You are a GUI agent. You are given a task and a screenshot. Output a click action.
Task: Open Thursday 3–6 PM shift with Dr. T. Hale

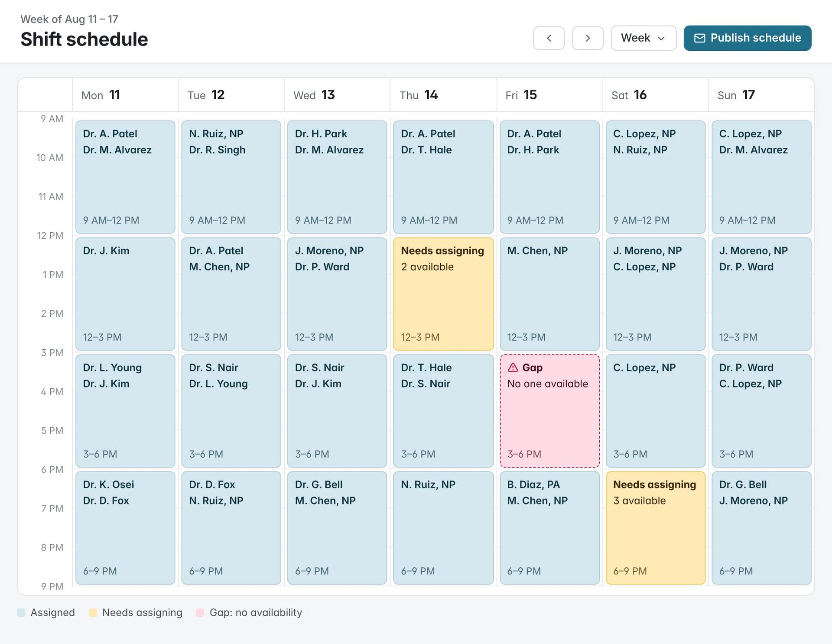point(443,411)
